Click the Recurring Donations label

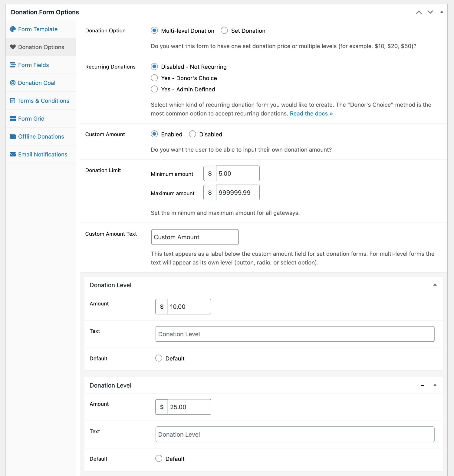click(110, 67)
